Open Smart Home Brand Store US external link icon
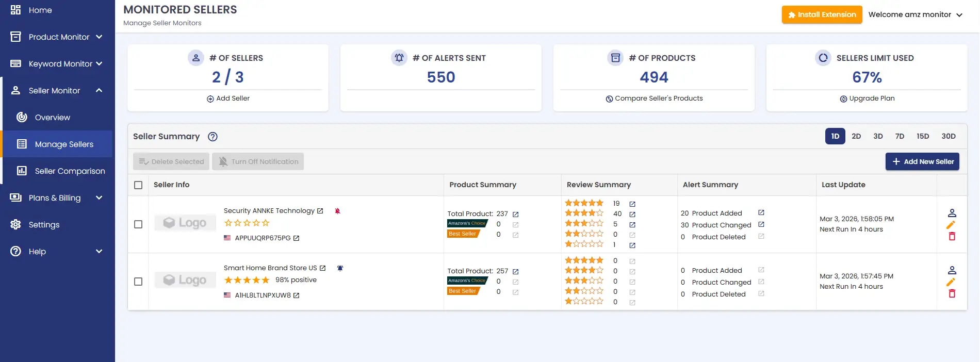 click(x=323, y=268)
